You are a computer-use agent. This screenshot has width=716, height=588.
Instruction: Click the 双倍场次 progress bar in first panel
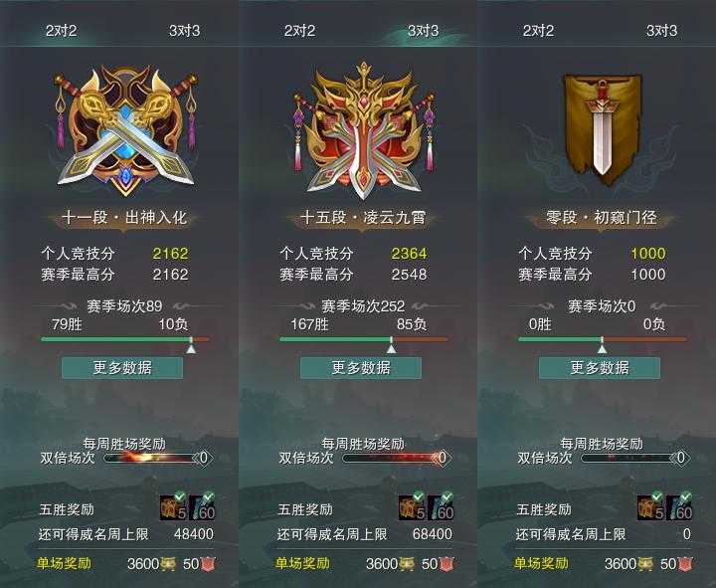pos(152,458)
